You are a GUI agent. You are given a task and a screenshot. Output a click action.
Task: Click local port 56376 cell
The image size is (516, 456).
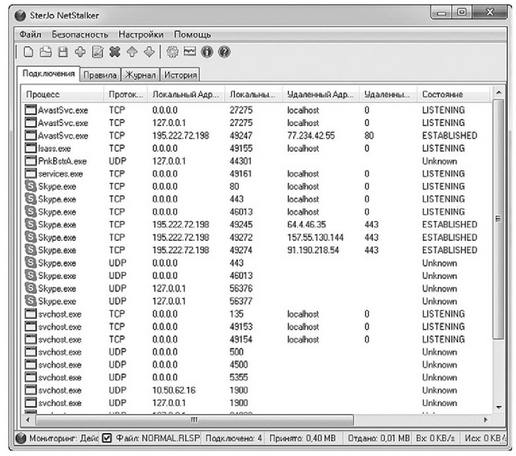[x=241, y=288]
